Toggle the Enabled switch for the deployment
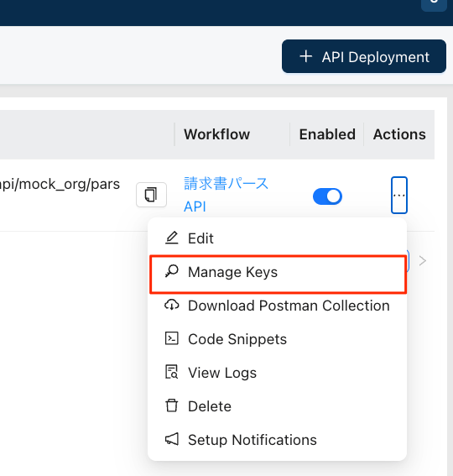 [327, 196]
